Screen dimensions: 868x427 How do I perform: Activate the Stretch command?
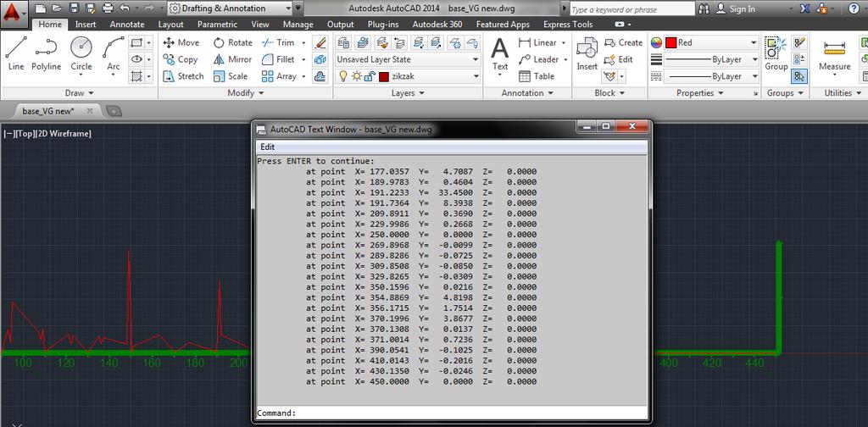pyautogui.click(x=183, y=76)
